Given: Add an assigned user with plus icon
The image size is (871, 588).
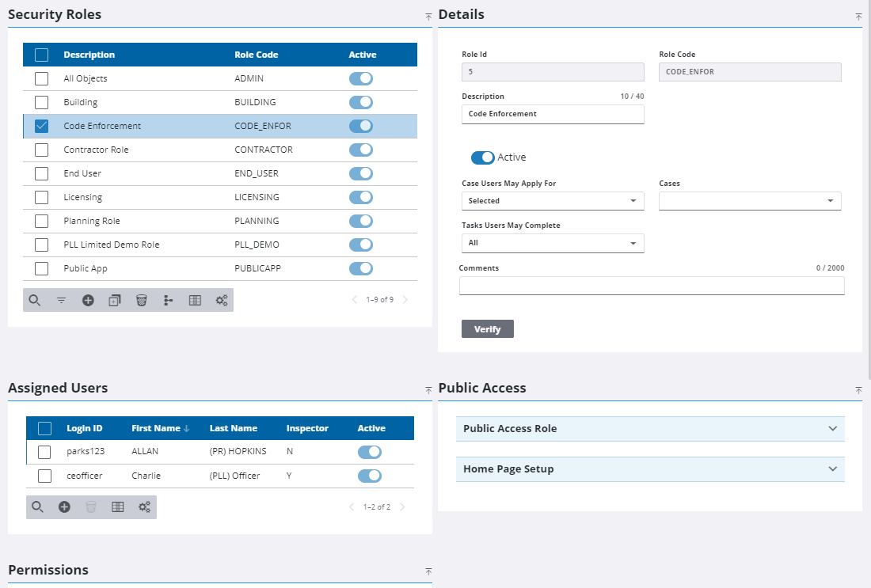Looking at the screenshot, I should (65, 507).
